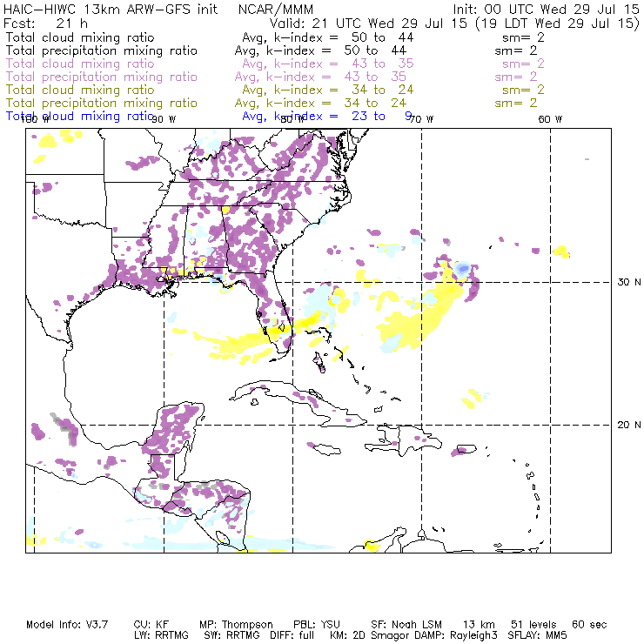
Task: Click the '90 W' longitude label
Action: pyautogui.click(x=164, y=119)
